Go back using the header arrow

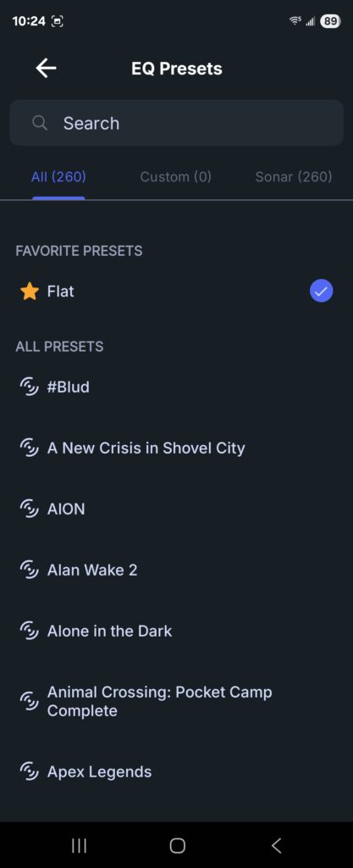click(x=46, y=69)
